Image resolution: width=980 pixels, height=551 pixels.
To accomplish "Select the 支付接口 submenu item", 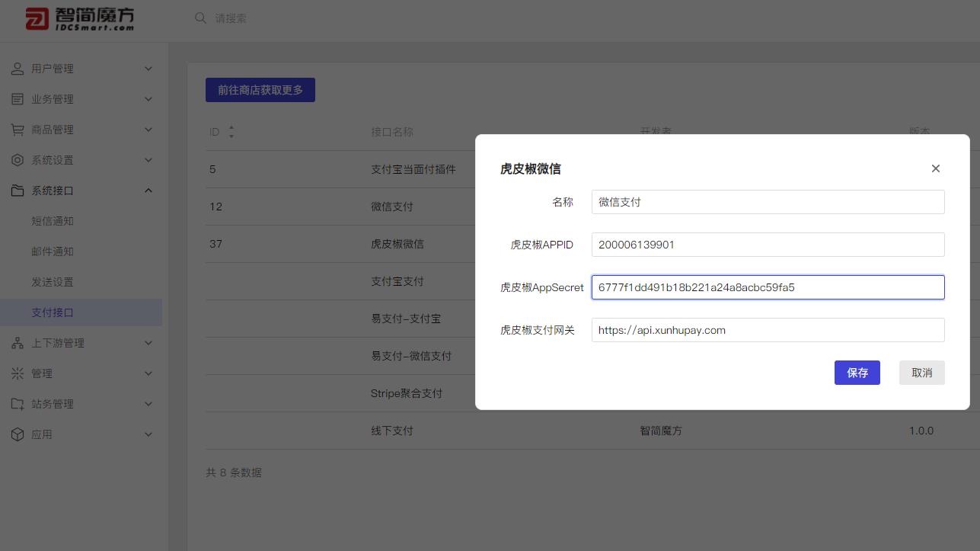I will (53, 312).
